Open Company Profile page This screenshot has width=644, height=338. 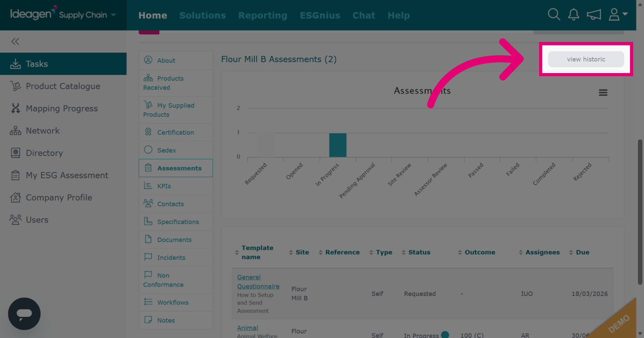pyautogui.click(x=63, y=198)
